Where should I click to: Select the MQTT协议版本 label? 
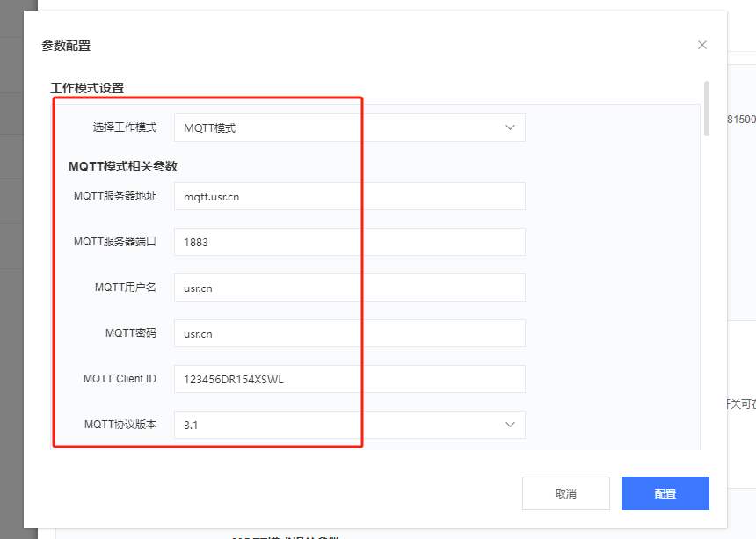pyautogui.click(x=120, y=425)
